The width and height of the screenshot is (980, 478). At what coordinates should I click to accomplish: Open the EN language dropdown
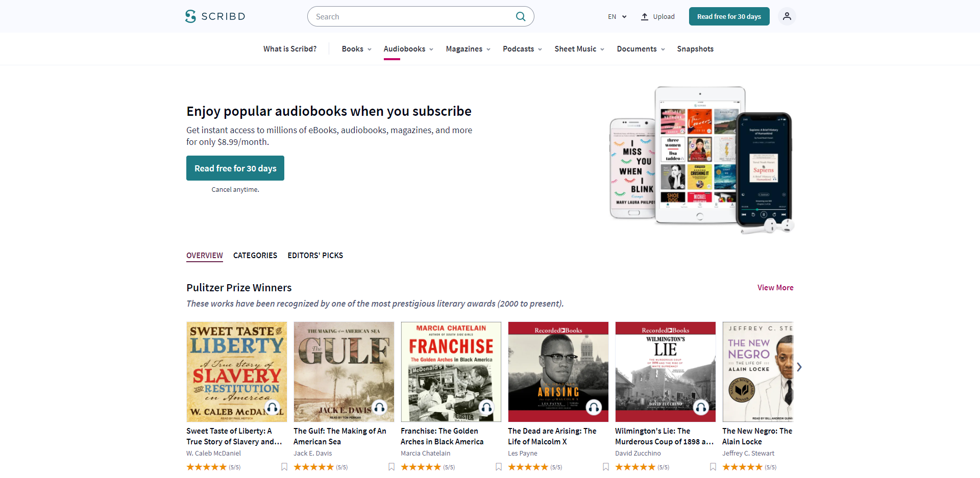tap(617, 16)
